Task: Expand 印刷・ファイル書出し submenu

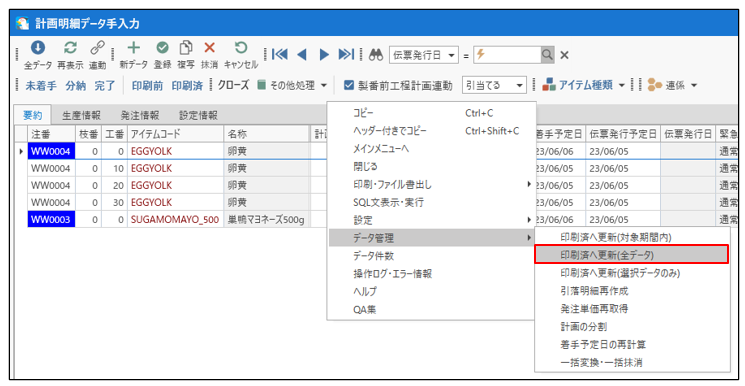Action: tap(432, 184)
